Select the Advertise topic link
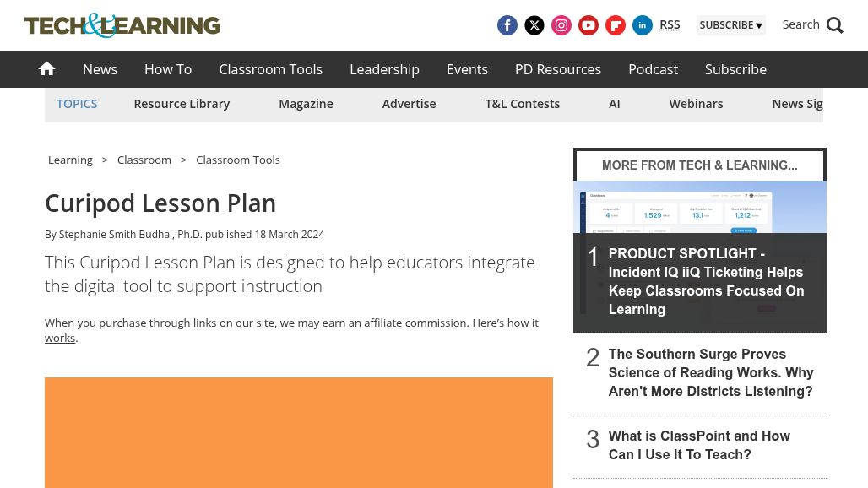The image size is (868, 488). click(409, 104)
